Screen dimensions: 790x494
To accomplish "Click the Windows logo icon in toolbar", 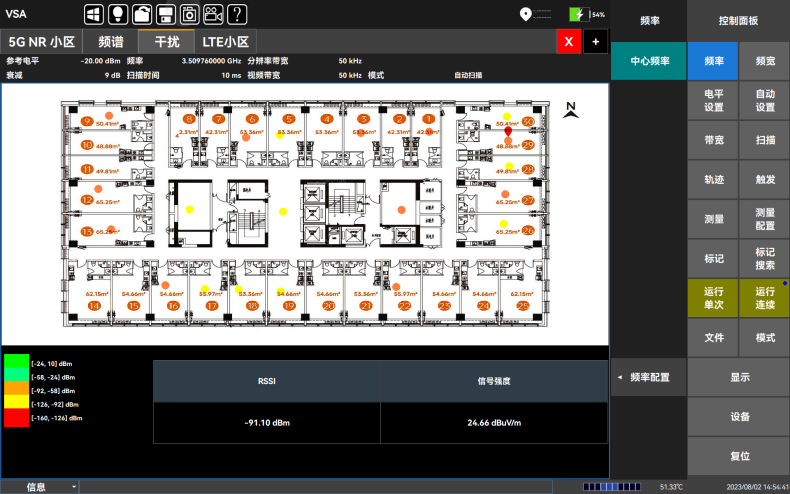I will tap(93, 14).
